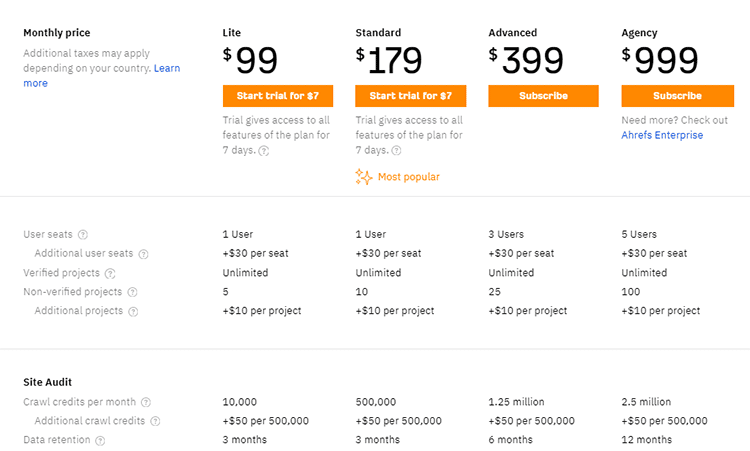Click trial help icon under Standard plan
This screenshot has width=750, height=451.
coord(397,151)
